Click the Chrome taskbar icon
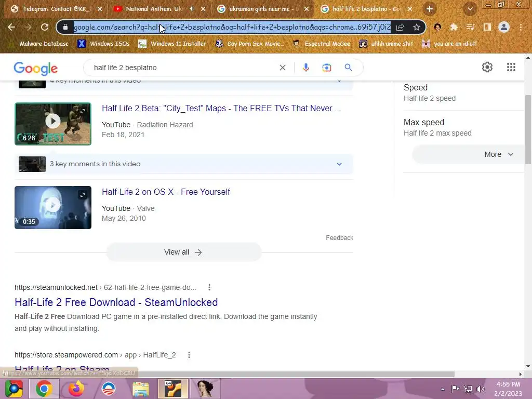This screenshot has height=399, width=532. click(44, 389)
